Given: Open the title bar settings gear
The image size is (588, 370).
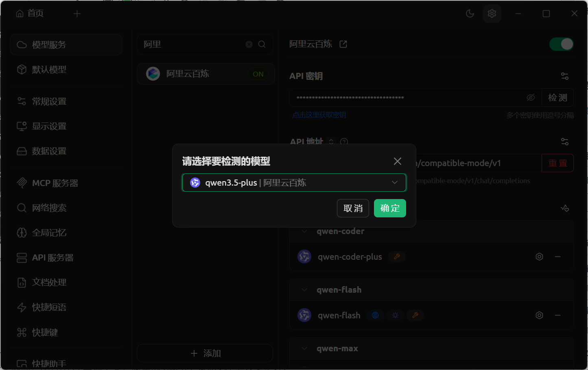Looking at the screenshot, I should 492,13.
